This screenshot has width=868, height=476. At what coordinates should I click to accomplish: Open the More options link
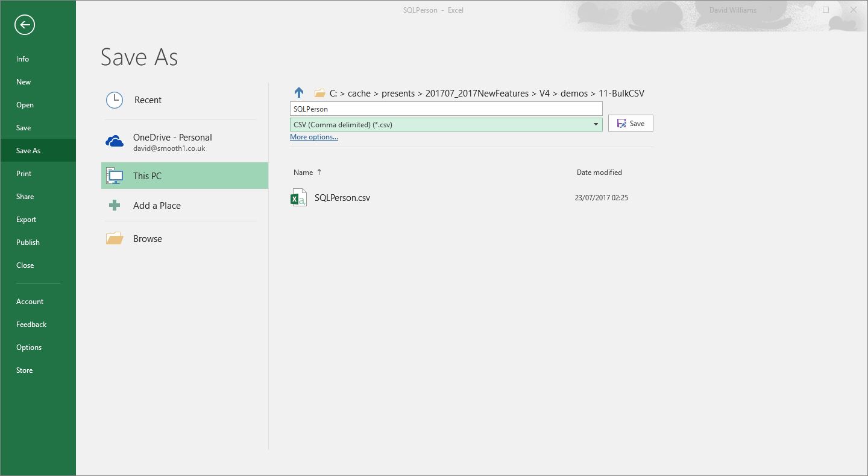[313, 137]
